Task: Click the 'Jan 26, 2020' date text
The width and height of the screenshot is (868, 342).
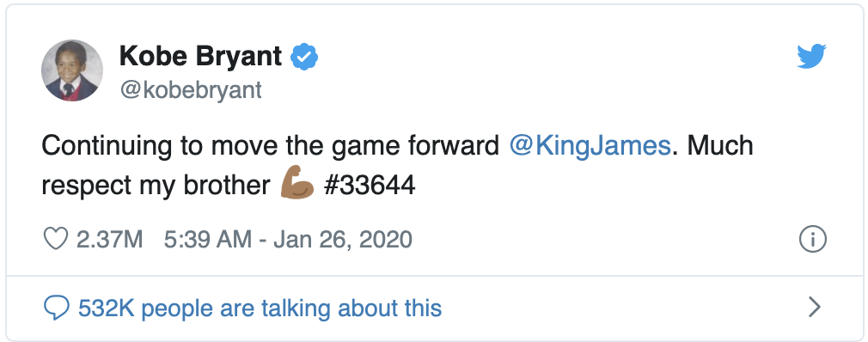Action: (x=343, y=240)
